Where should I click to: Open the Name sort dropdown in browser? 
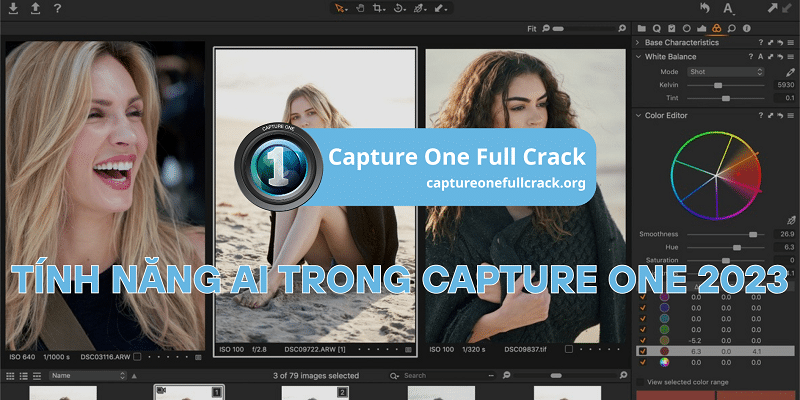click(88, 376)
